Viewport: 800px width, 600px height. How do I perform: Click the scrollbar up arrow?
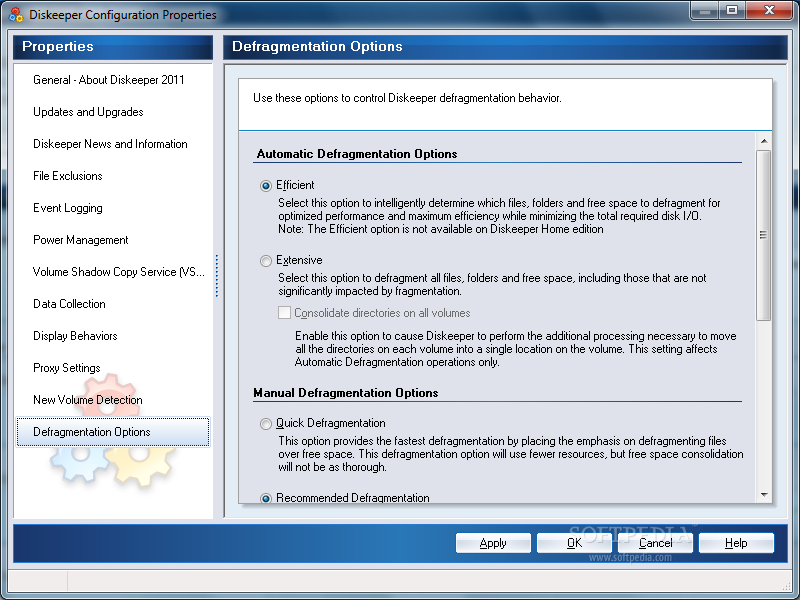764,141
